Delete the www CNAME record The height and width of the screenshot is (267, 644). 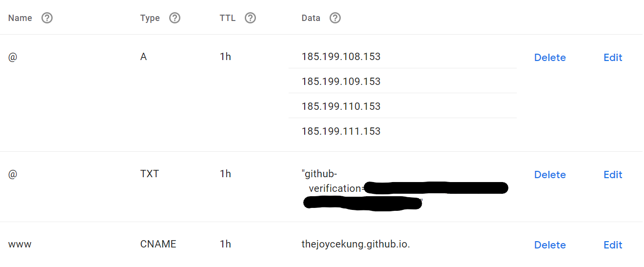click(x=550, y=245)
